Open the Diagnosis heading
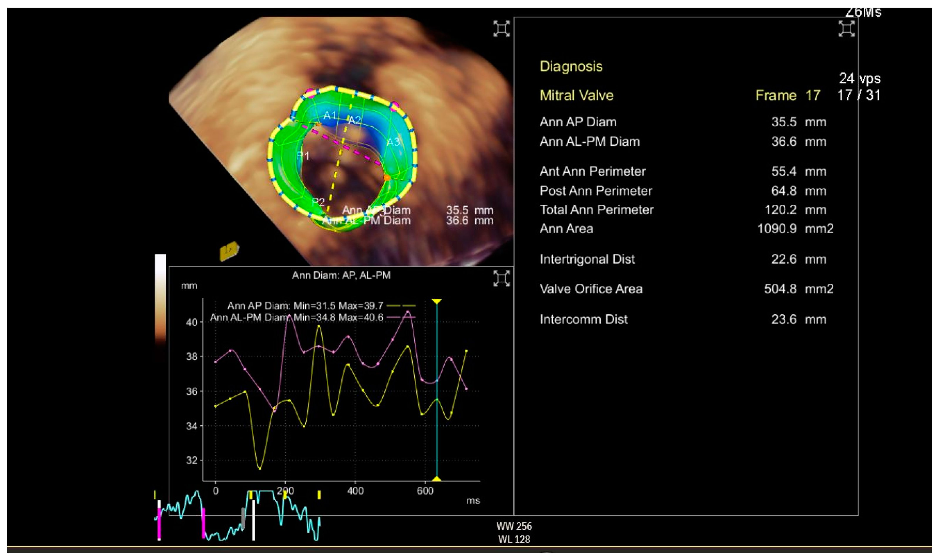Screen dimensions: 941x560 point(571,66)
